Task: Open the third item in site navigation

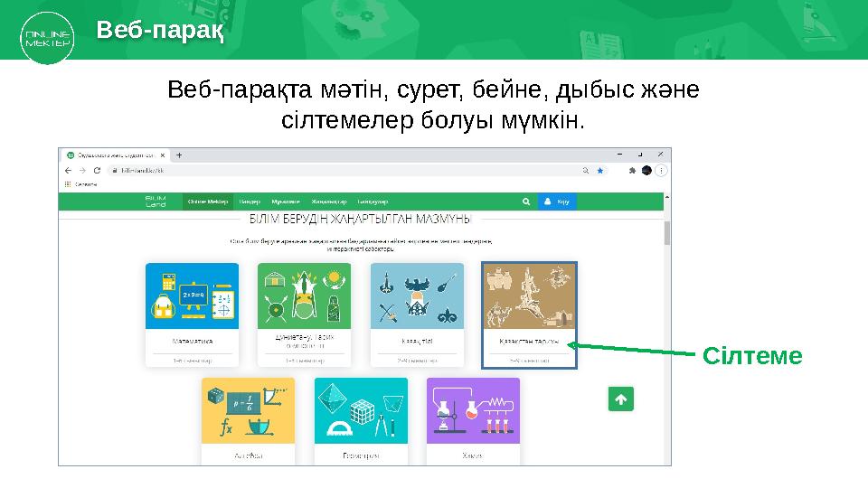Action: click(286, 202)
